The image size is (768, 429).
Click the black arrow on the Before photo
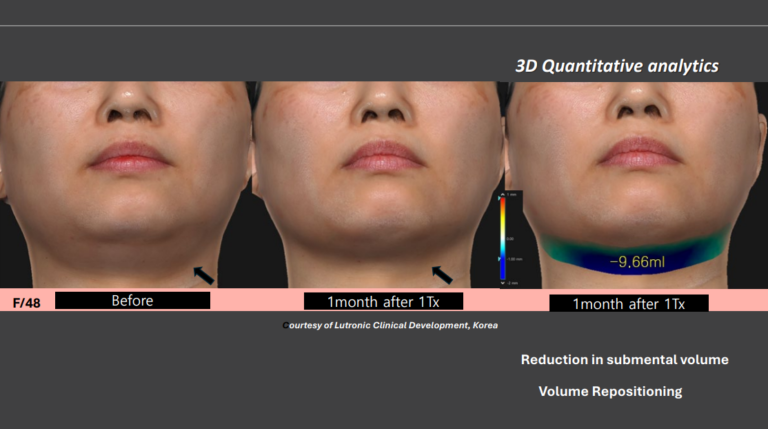203,273
